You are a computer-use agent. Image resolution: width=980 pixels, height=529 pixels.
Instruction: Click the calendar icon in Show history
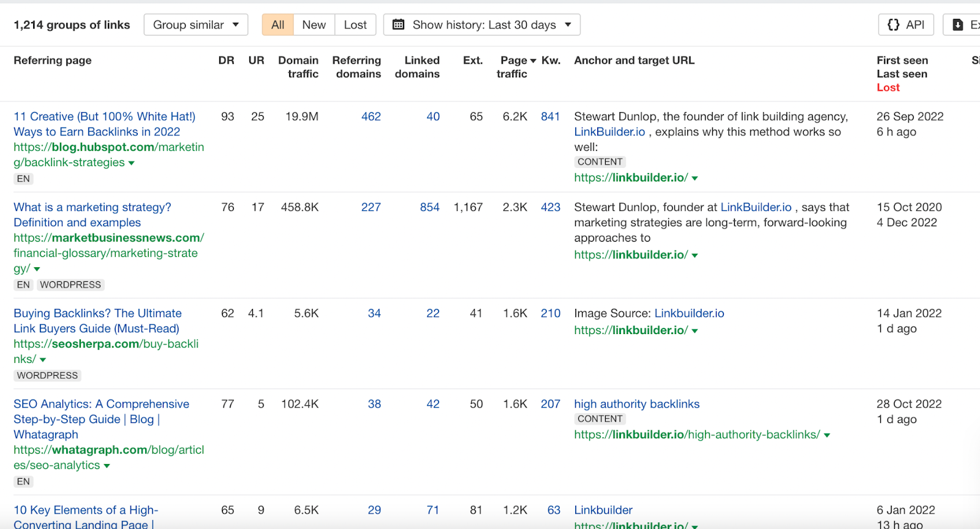point(398,25)
